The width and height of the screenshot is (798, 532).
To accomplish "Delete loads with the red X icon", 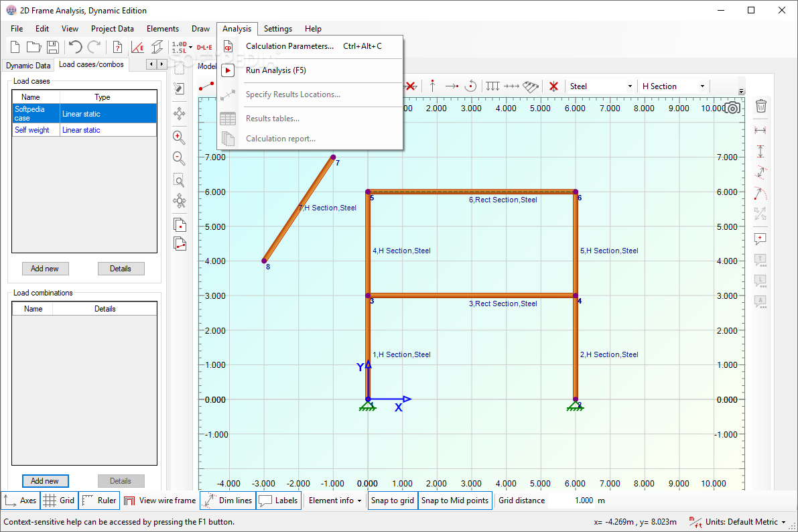I will click(553, 86).
